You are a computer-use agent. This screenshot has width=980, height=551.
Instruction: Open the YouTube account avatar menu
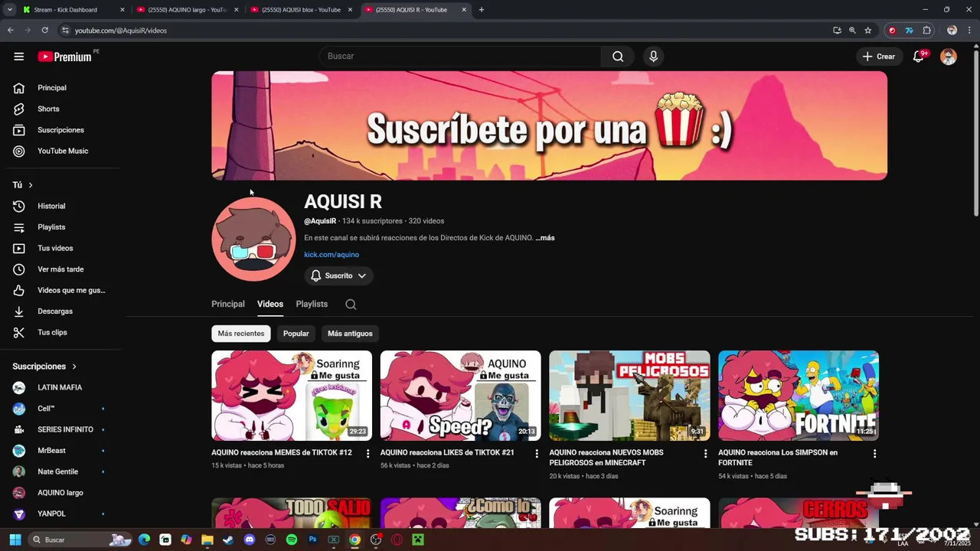click(949, 57)
